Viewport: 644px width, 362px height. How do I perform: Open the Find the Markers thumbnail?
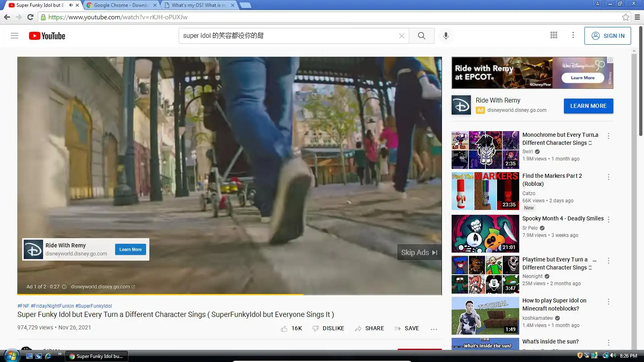click(x=485, y=191)
